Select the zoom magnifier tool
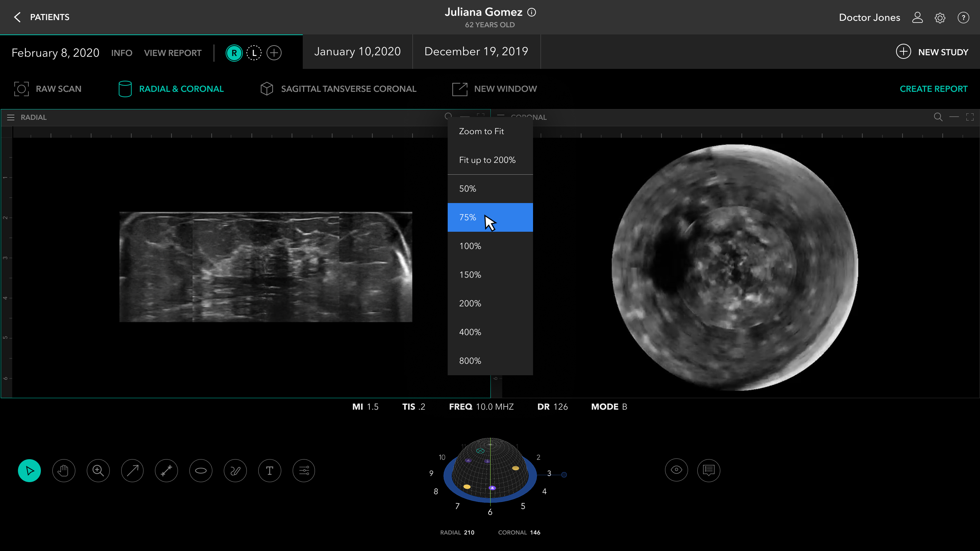This screenshot has height=551, width=980. click(x=98, y=471)
